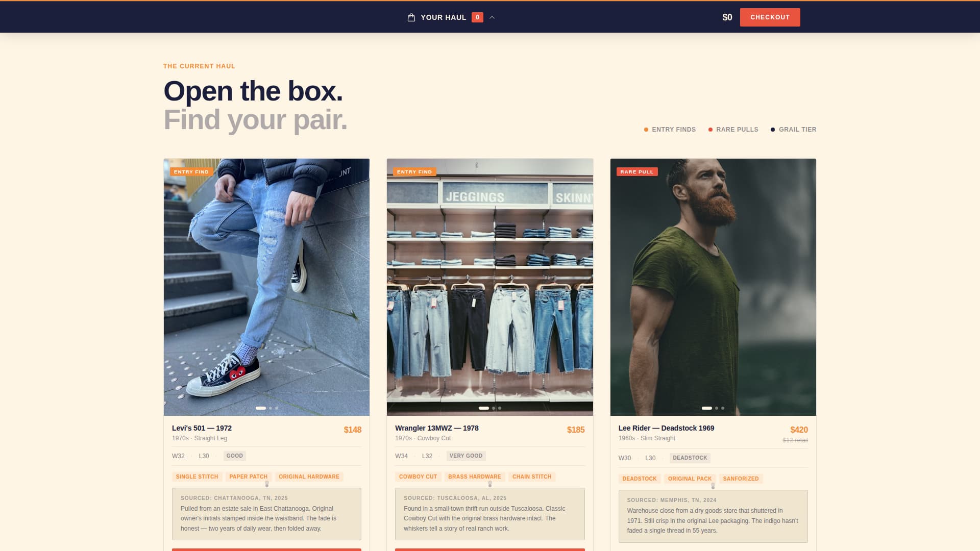Open Wrangler 13MWZ — 1978 title
Screen dimensions: 980x551
pyautogui.click(x=437, y=428)
